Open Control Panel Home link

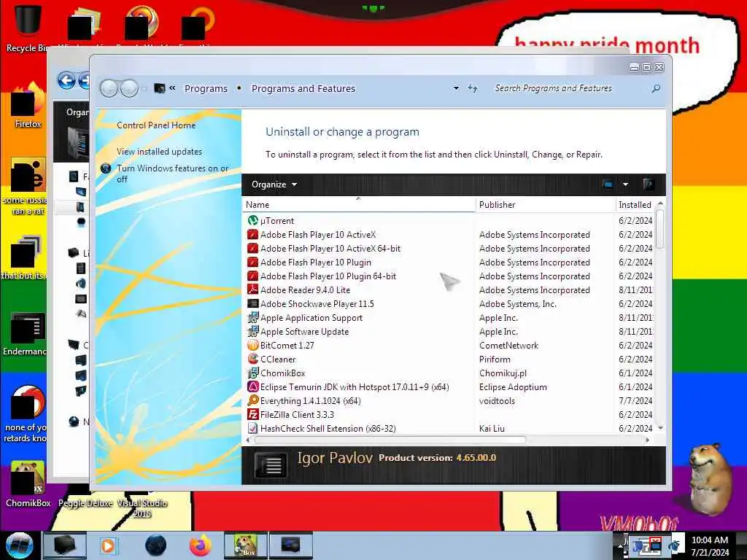156,125
